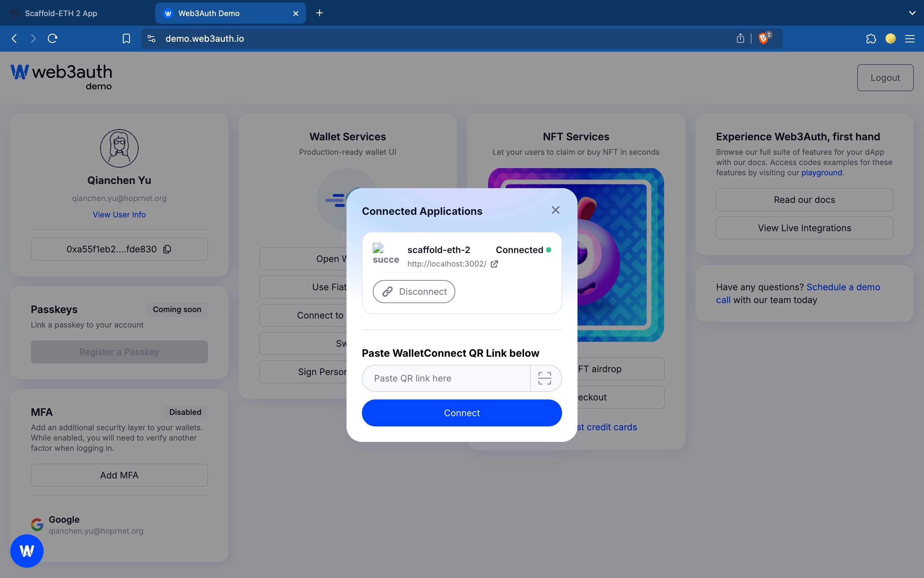Click the QR scan icon

pyautogui.click(x=545, y=378)
